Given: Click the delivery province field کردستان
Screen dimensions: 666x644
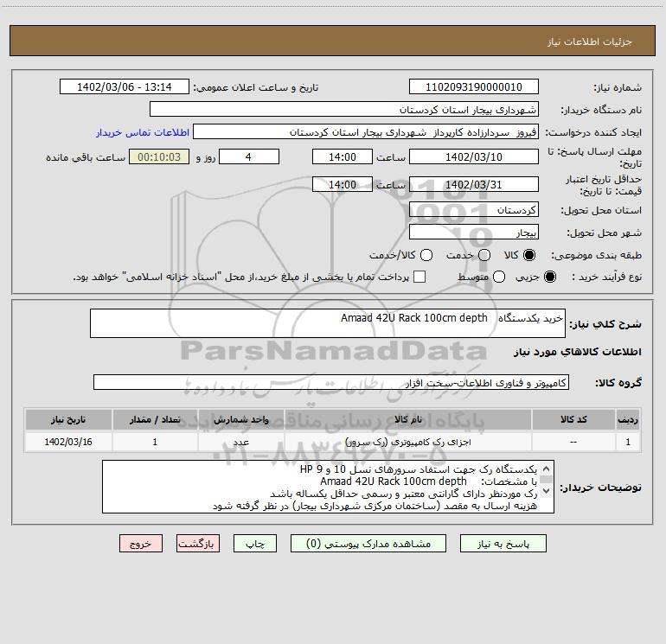Looking at the screenshot, I should (x=474, y=210).
